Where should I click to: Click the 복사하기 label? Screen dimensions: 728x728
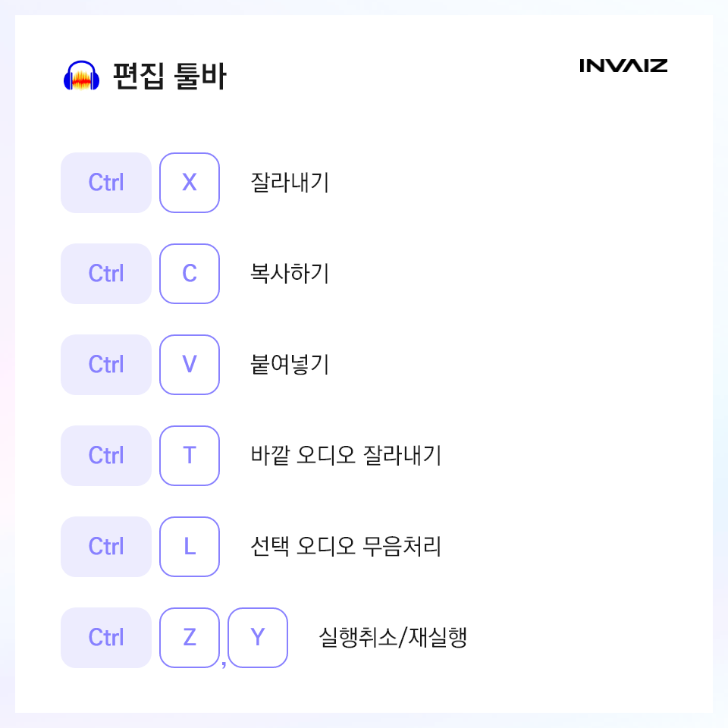(290, 273)
